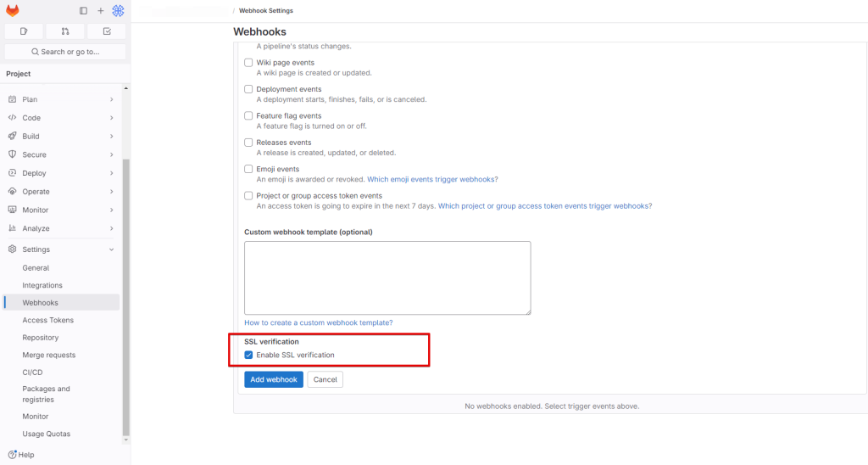
Task: Click the sidebar vertical scrollbar
Action: pyautogui.click(x=126, y=297)
